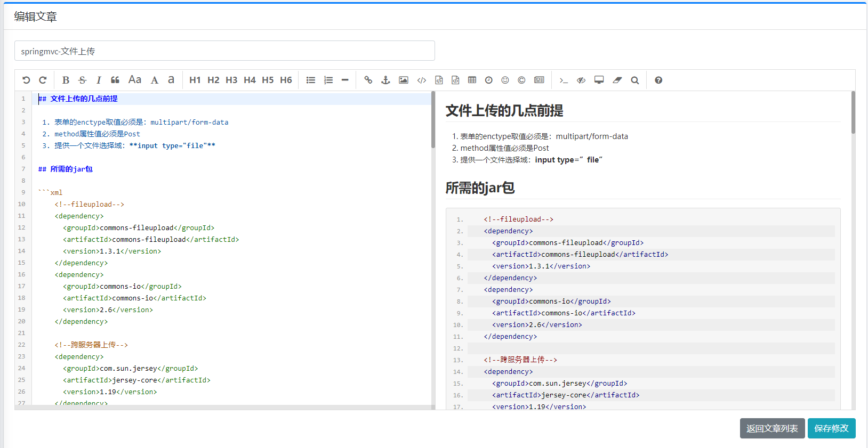The height and width of the screenshot is (448, 868).
Task: Insert an HTML entity with the copyright icon
Action: point(521,80)
